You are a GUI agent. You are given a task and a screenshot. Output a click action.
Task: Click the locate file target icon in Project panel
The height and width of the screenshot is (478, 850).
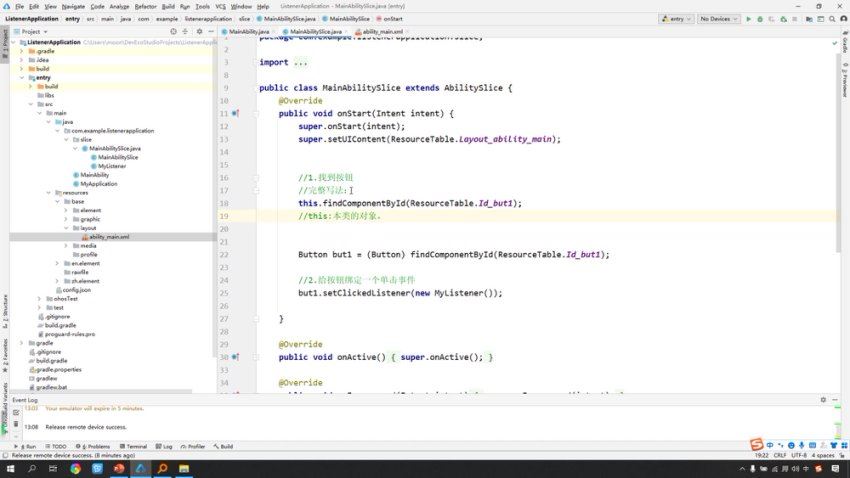pyautogui.click(x=173, y=31)
